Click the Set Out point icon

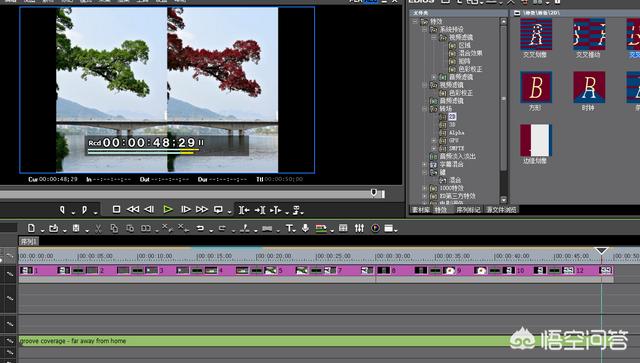(x=84, y=209)
